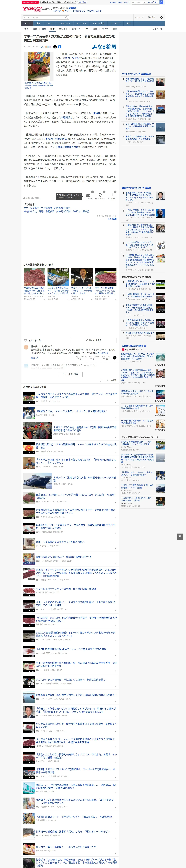Click the scroll-to-top arrow button

click(180, 537)
